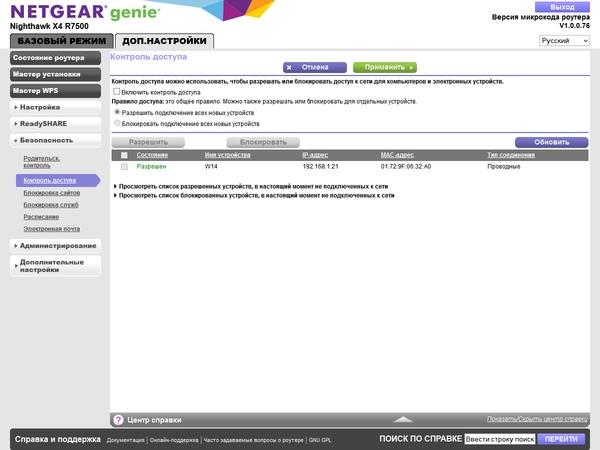This screenshot has width=600, height=450.
Task: Sort table by IP-адрес column
Action: click(315, 155)
